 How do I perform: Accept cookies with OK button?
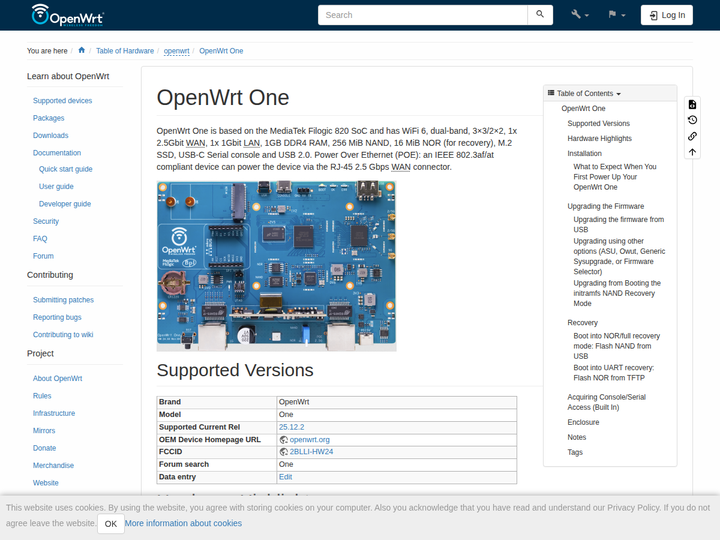(111, 524)
